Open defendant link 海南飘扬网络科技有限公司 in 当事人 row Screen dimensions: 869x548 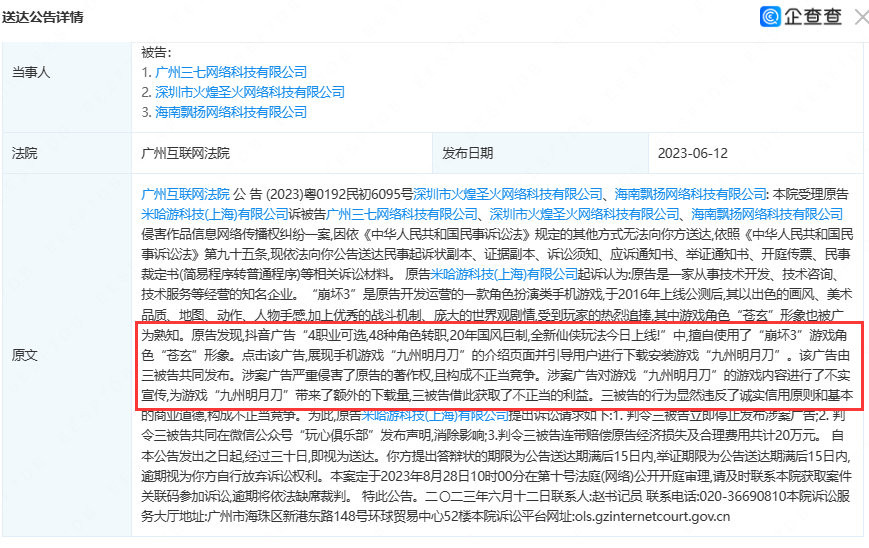231,112
